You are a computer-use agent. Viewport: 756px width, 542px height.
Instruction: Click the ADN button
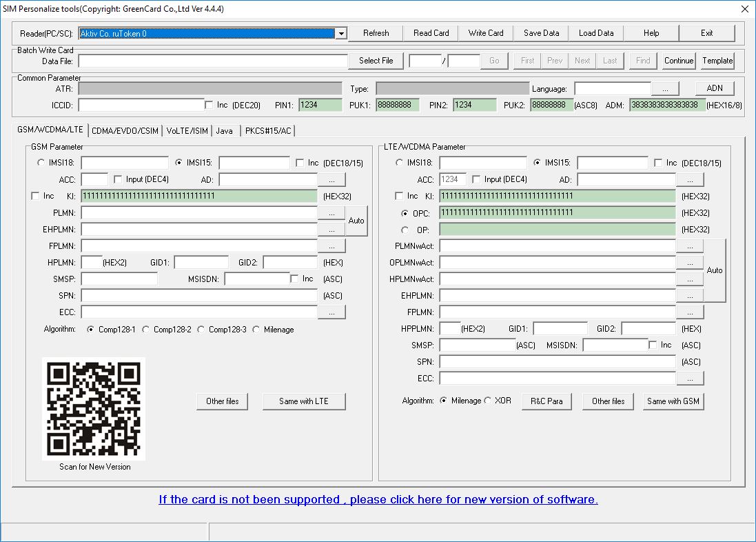(x=715, y=88)
